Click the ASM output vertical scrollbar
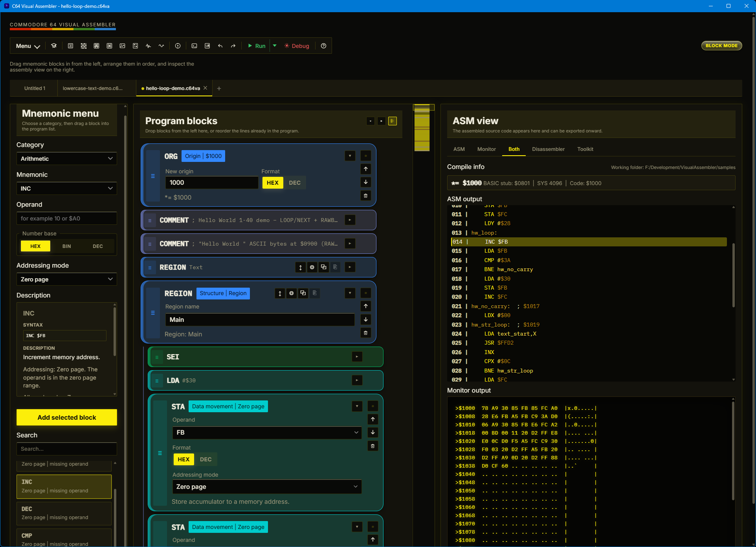This screenshot has height=547, width=756. point(733,275)
